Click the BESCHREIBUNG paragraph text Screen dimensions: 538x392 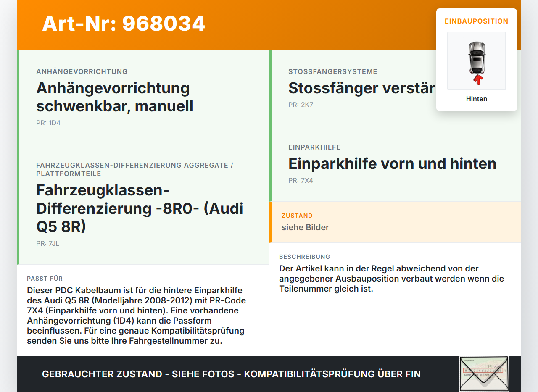[x=391, y=279]
